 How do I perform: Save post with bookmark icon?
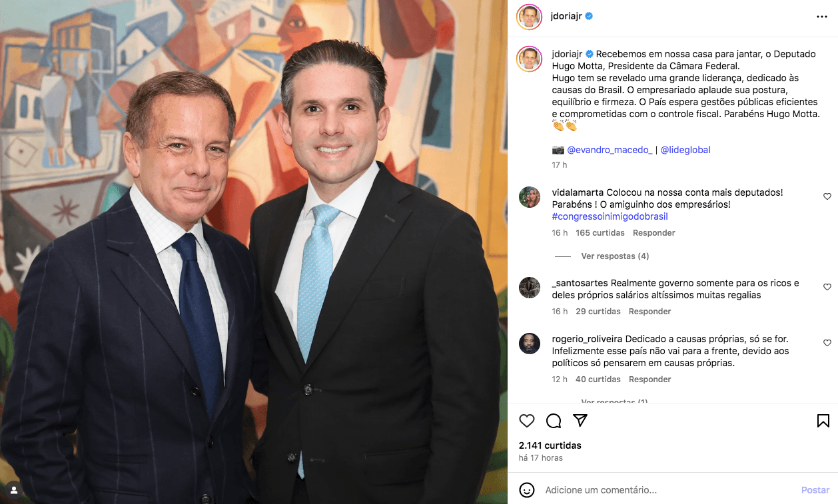point(823,421)
